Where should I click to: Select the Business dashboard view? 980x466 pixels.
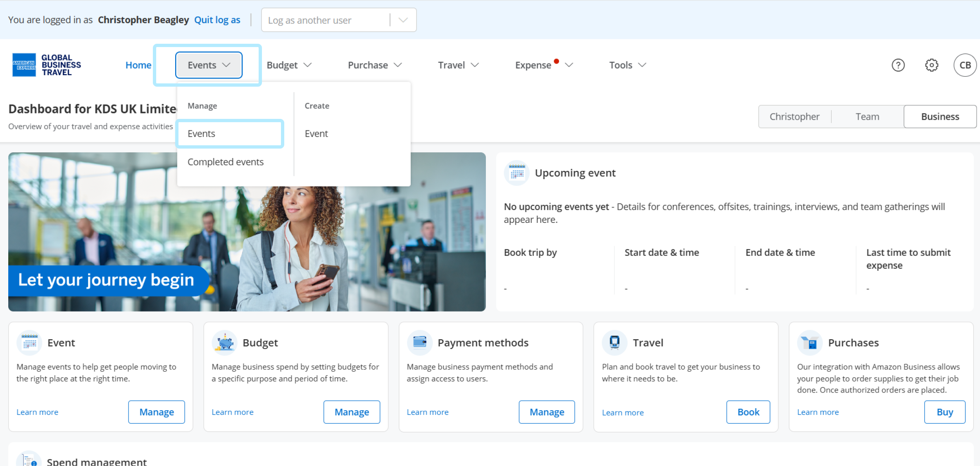tap(940, 117)
